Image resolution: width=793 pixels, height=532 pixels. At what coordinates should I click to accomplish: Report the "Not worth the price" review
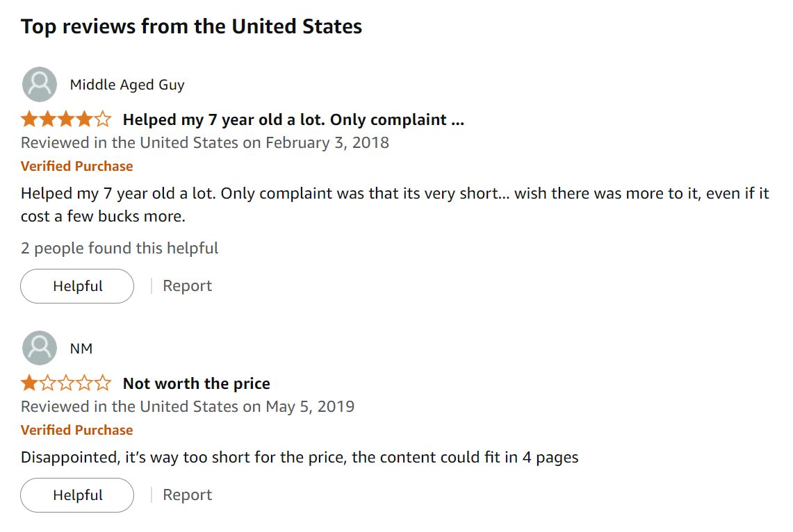pos(188,495)
